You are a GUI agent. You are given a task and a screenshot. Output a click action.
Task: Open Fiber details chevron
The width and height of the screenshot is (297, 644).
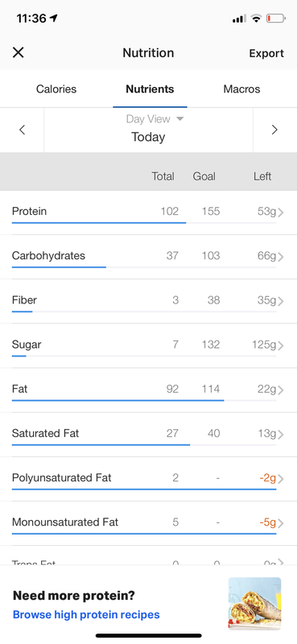point(281,301)
